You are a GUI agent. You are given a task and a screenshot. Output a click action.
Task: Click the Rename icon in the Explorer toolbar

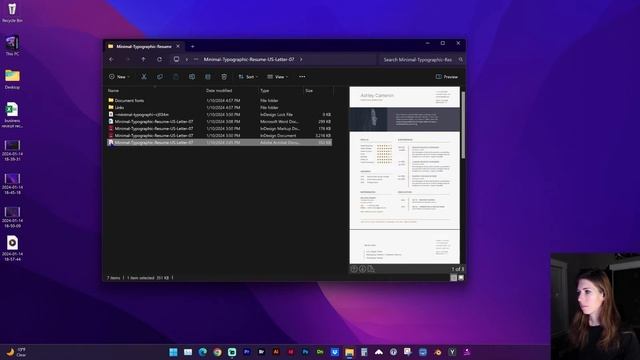(x=192, y=77)
